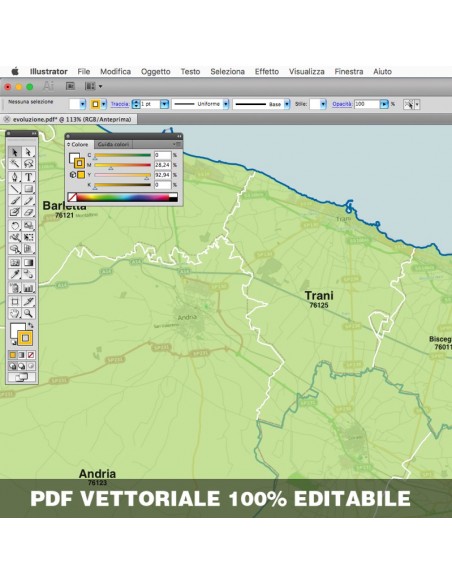452x584 pixels.
Task: Select the Line Segment tool
Action: point(15,188)
